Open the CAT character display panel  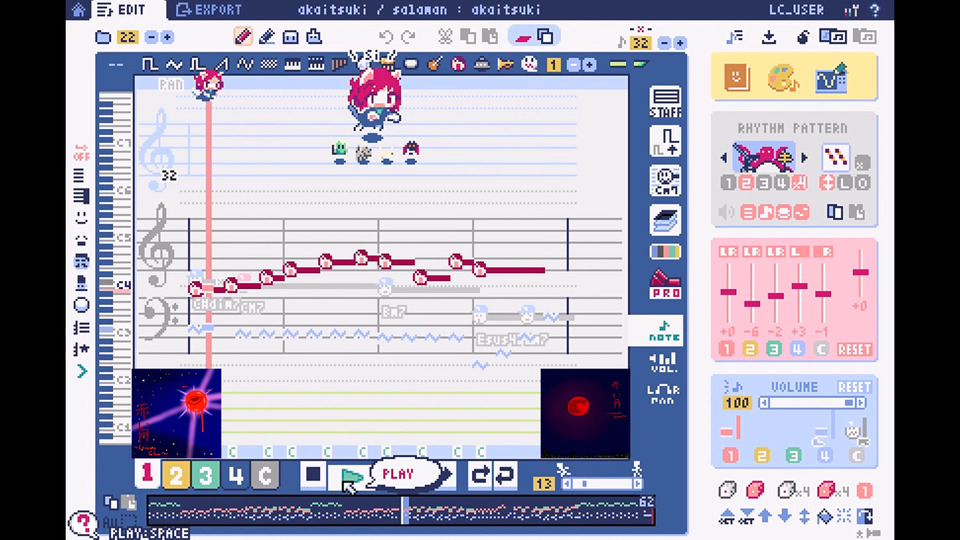click(666, 181)
